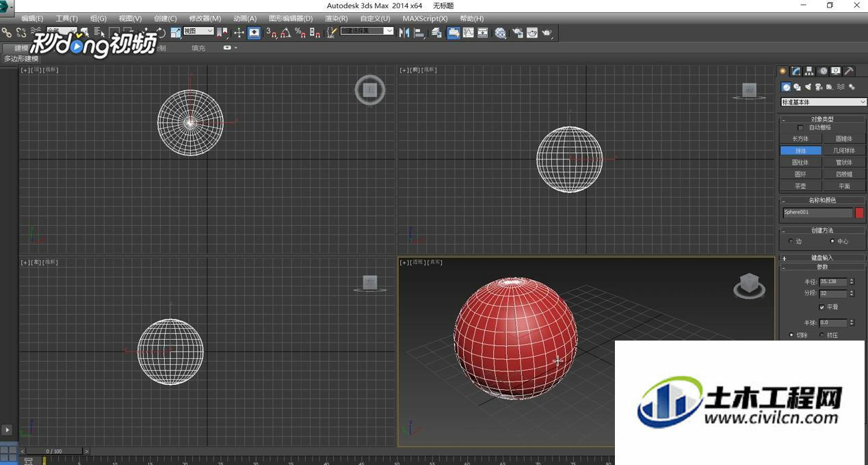
Task: Select the Cameras category icon
Action: [x=819, y=87]
